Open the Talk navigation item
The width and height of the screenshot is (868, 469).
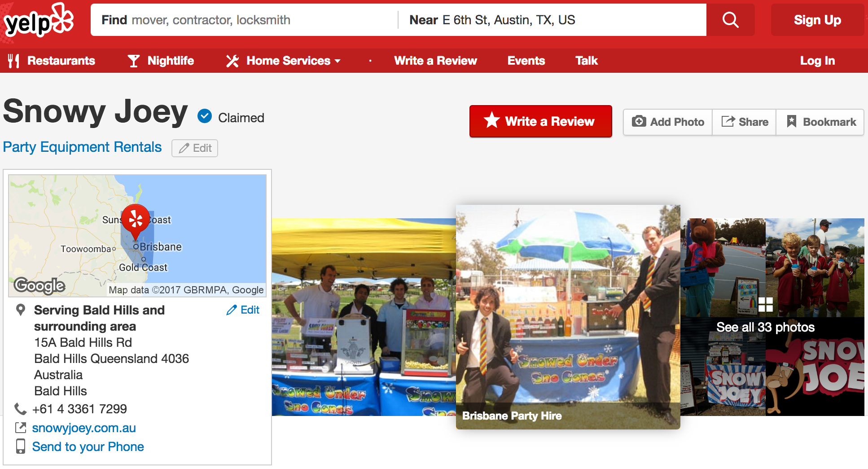587,61
